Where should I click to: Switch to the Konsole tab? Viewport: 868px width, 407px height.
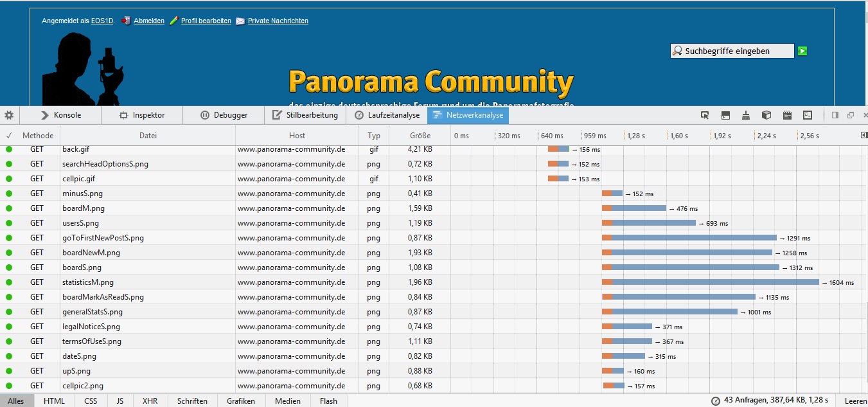(61, 115)
